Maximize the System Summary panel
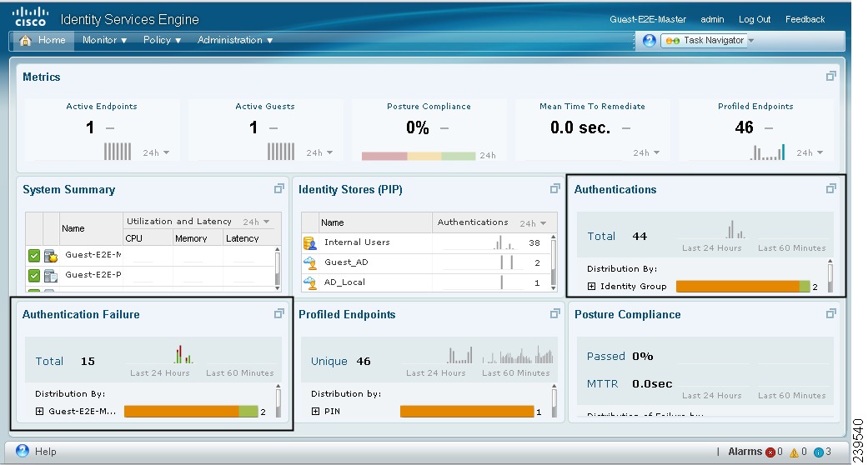Image resolution: width=868 pixels, height=465 pixels. 279,189
